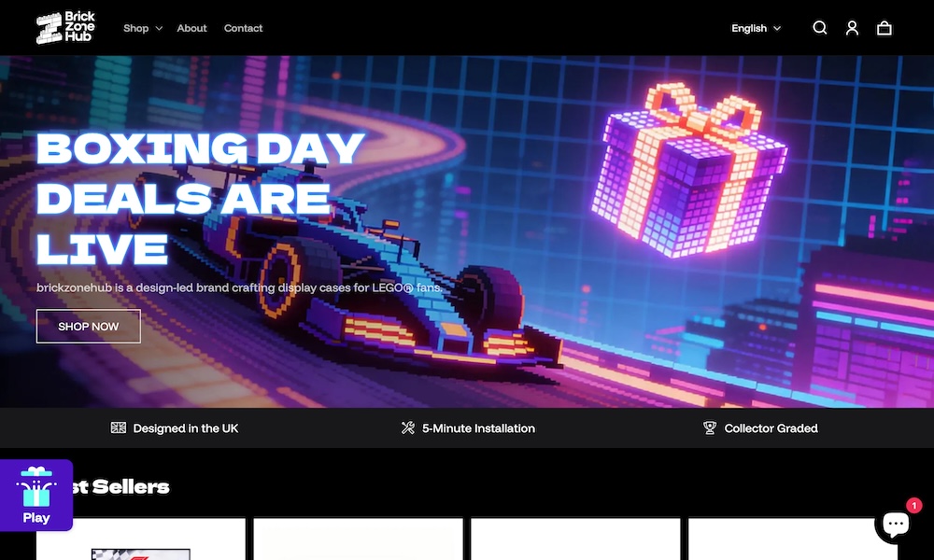The height and width of the screenshot is (560, 934).
Task: Click the Boxing Day Deals headline
Action: (200, 198)
